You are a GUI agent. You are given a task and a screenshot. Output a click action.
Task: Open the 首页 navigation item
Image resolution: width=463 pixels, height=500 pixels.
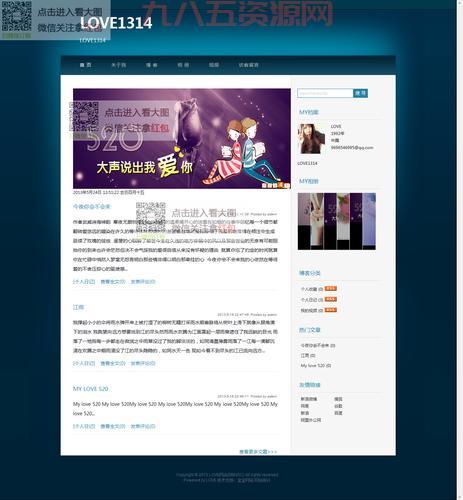pos(86,65)
